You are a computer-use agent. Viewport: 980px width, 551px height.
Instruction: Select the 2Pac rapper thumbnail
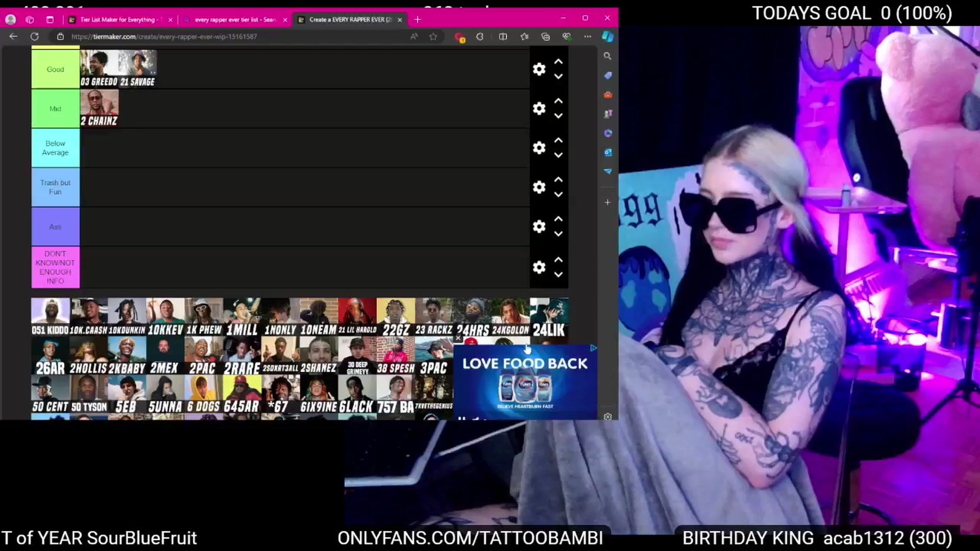(204, 356)
